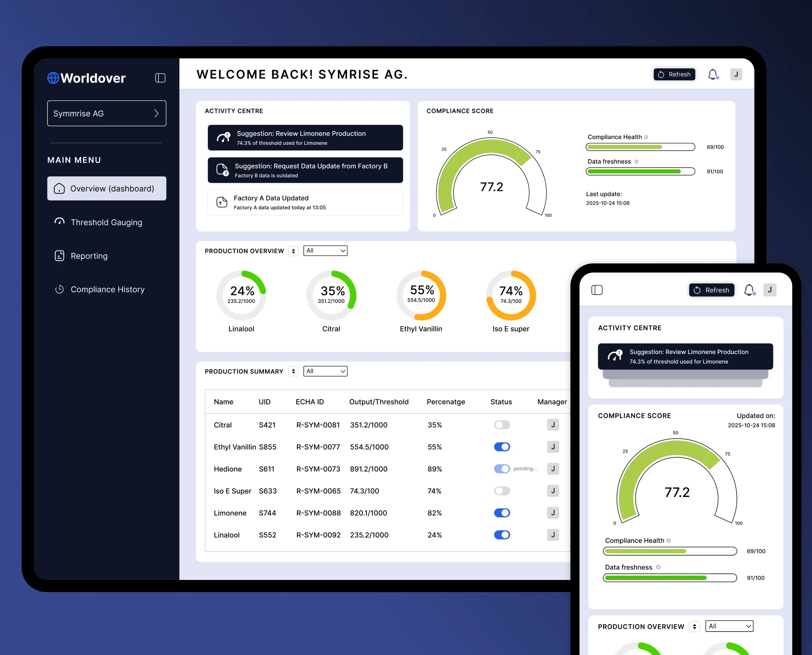Click Citral 35% donut chart
The image size is (812, 655).
click(x=331, y=296)
